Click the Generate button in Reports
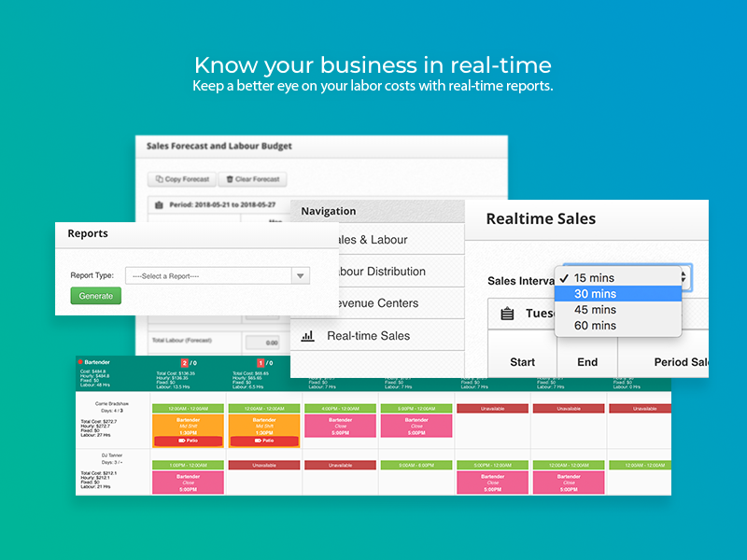Screen dimensions: 747x560 (x=96, y=296)
